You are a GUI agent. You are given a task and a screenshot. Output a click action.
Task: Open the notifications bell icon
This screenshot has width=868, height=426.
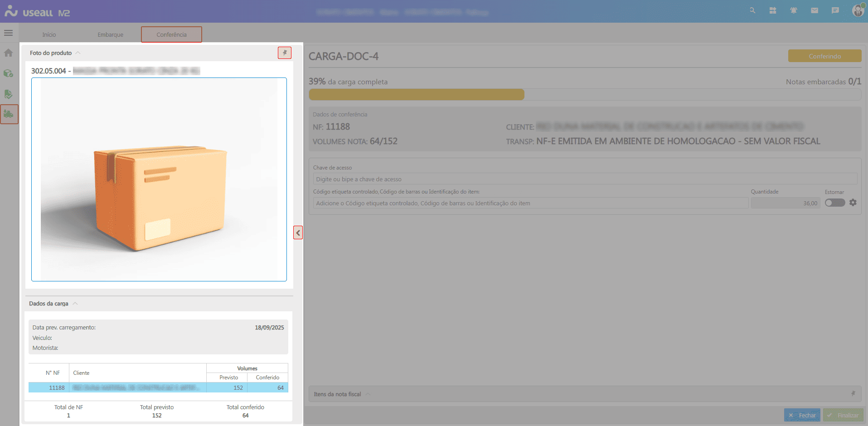click(x=794, y=10)
